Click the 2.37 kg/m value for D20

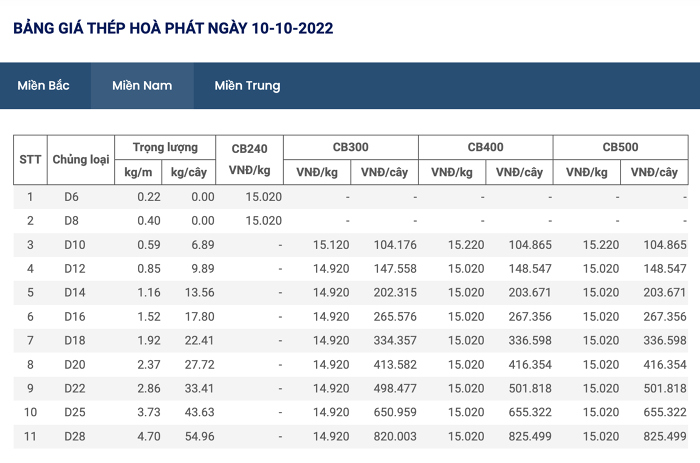[x=149, y=365]
